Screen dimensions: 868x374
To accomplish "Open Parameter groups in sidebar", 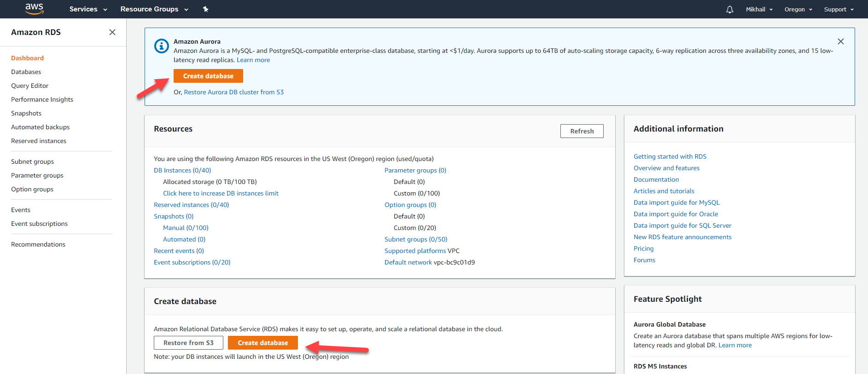I will (x=37, y=175).
